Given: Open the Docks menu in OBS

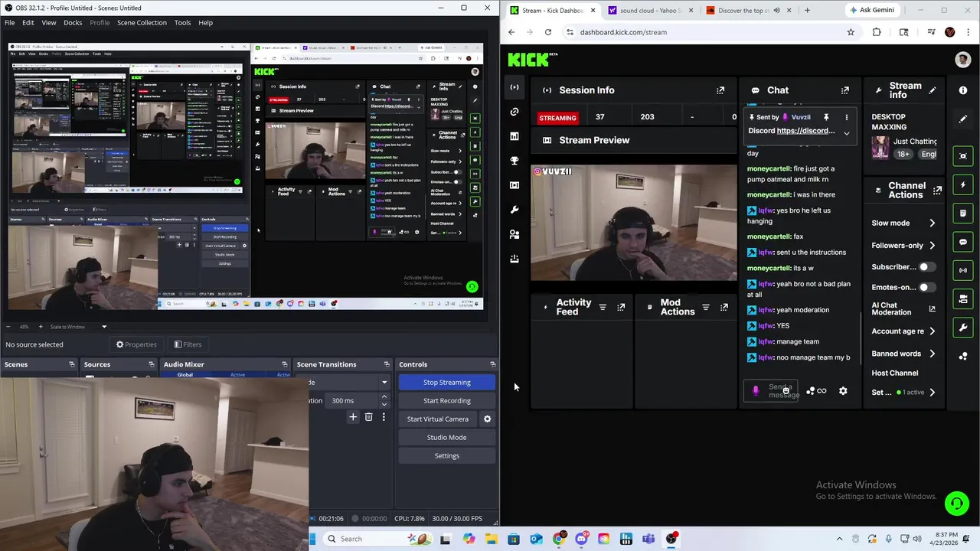Looking at the screenshot, I should pos(73,22).
